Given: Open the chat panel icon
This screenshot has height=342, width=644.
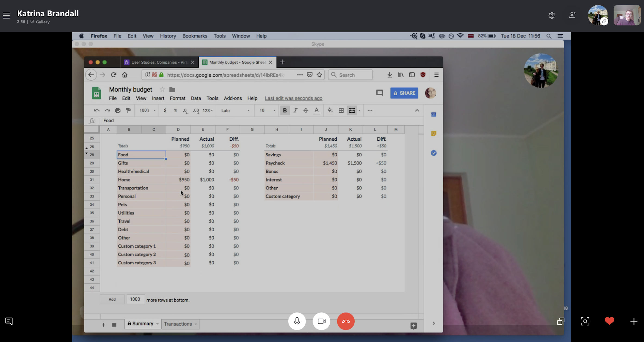Looking at the screenshot, I should [x=9, y=321].
